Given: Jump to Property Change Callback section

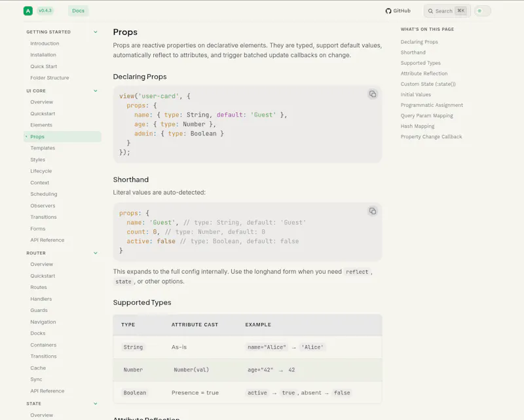Looking at the screenshot, I should [x=431, y=137].
